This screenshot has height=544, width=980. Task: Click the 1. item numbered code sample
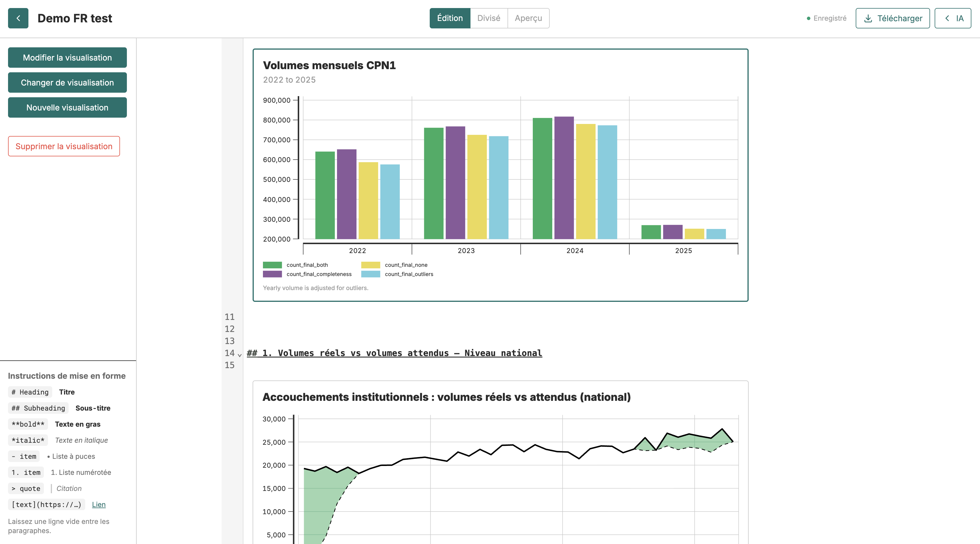26,472
